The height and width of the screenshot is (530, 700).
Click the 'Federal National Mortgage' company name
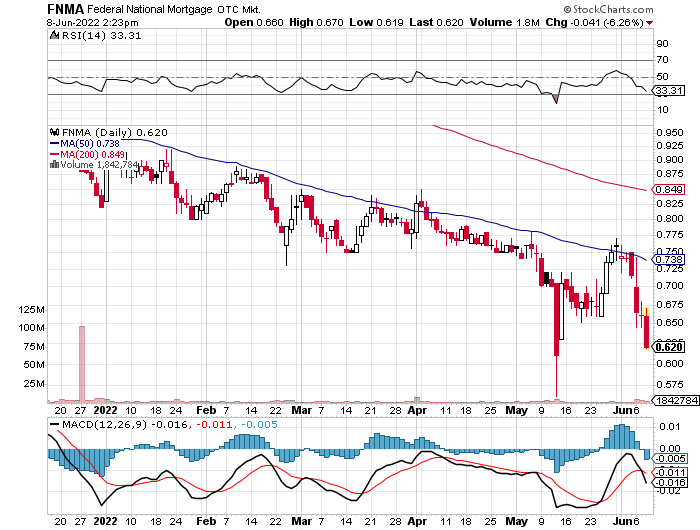click(x=150, y=9)
